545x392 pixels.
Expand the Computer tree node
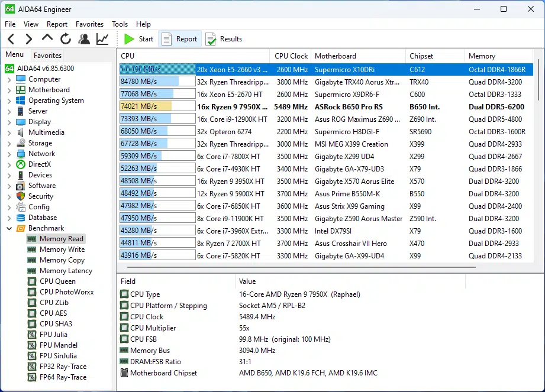[9, 79]
